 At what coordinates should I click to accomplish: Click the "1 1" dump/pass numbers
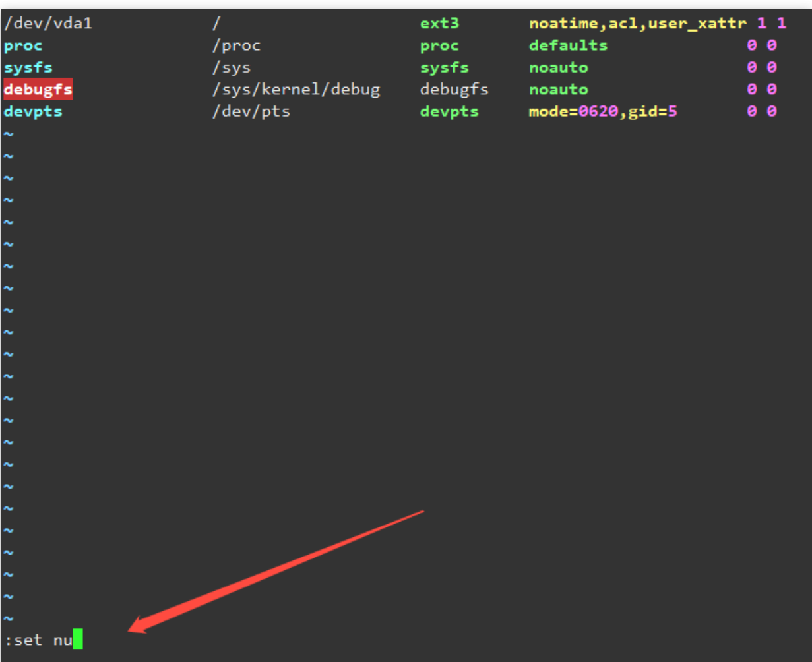coord(771,24)
